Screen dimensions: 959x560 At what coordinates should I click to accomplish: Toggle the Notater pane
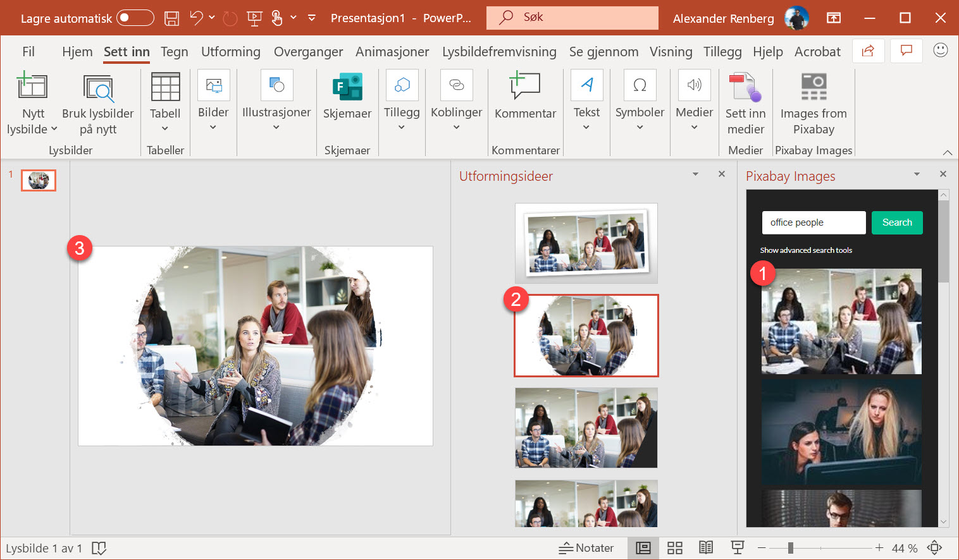(586, 547)
